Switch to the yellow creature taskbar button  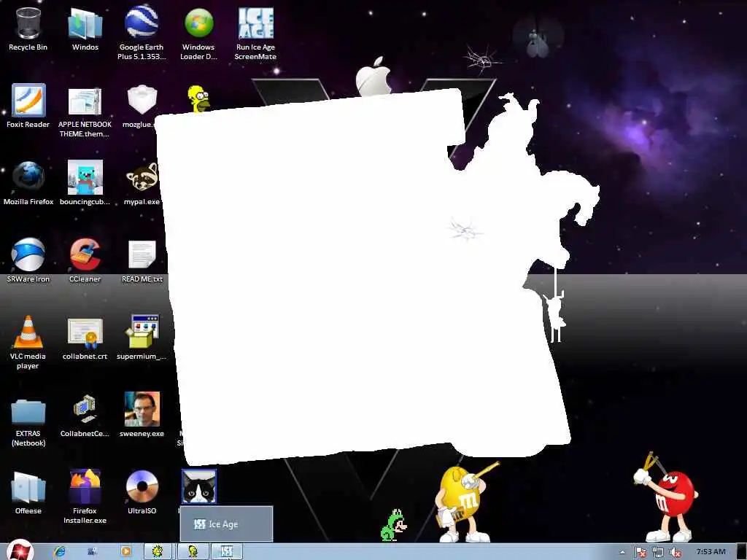[158, 551]
